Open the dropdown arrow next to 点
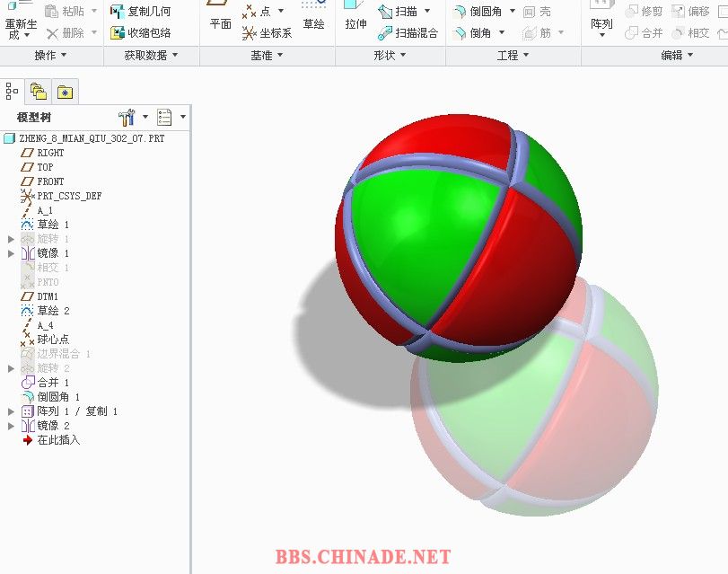 point(281,11)
